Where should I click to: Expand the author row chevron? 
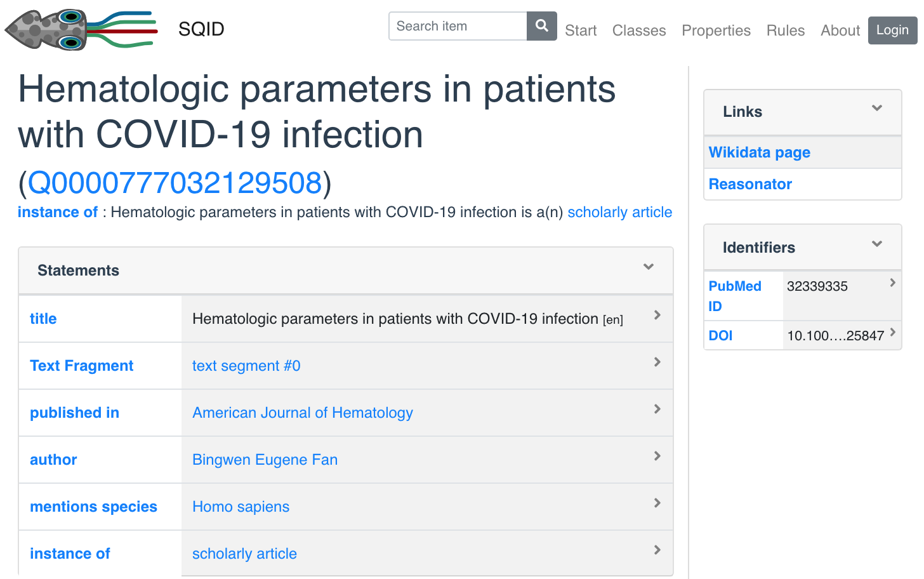click(x=657, y=456)
